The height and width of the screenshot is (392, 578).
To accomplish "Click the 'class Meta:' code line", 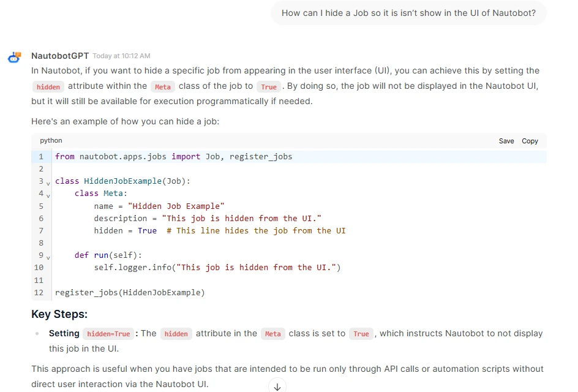I will click(100, 193).
